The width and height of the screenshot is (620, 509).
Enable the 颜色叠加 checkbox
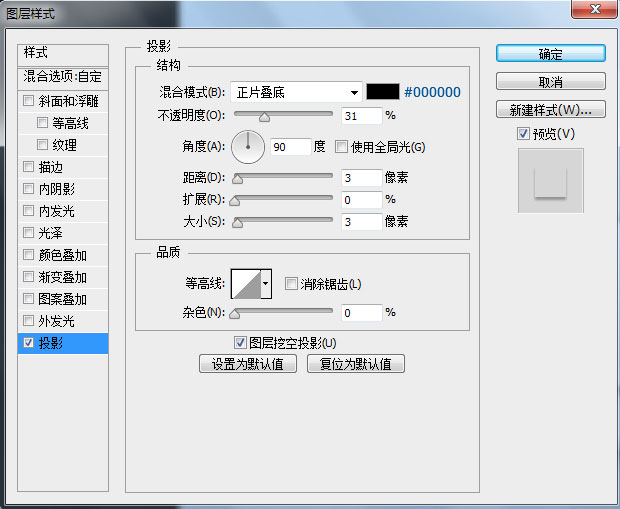tap(28, 254)
